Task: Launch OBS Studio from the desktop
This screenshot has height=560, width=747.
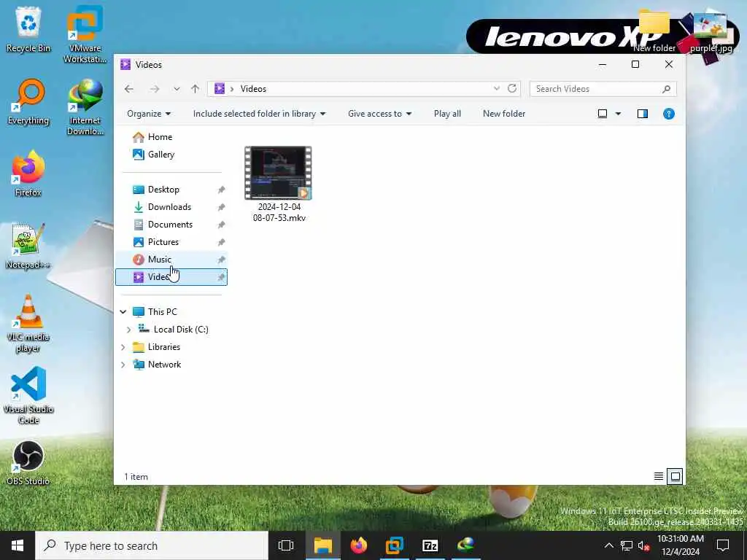Action: [28, 463]
